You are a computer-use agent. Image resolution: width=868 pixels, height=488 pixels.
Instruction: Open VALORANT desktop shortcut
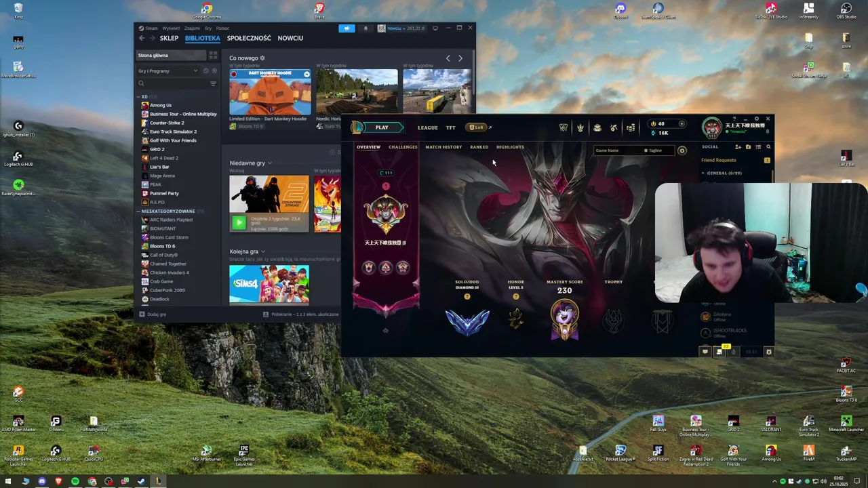[770, 424]
